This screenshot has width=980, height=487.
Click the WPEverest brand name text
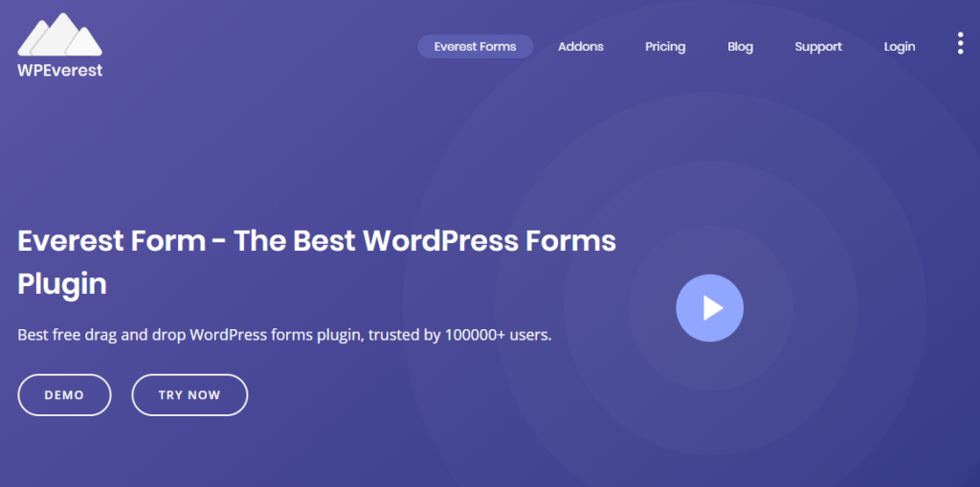click(x=59, y=71)
